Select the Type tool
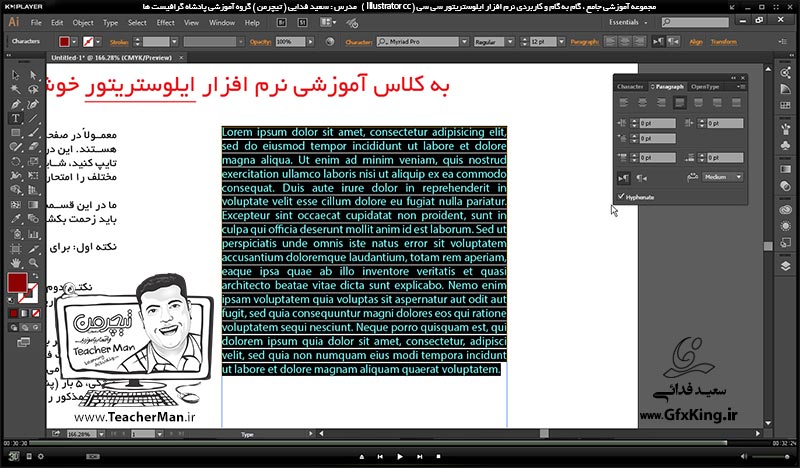The width and height of the screenshot is (800, 468). pyautogui.click(x=16, y=118)
